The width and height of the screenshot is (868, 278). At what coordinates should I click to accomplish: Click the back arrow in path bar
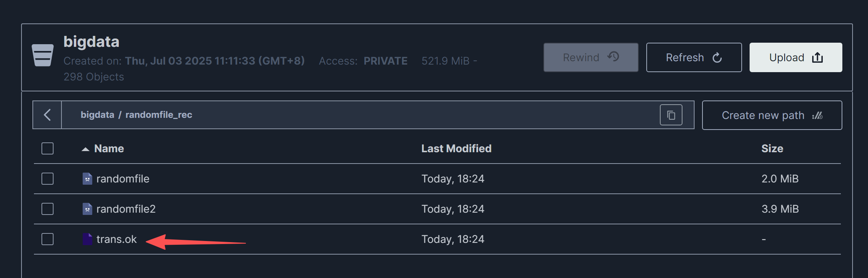point(47,115)
